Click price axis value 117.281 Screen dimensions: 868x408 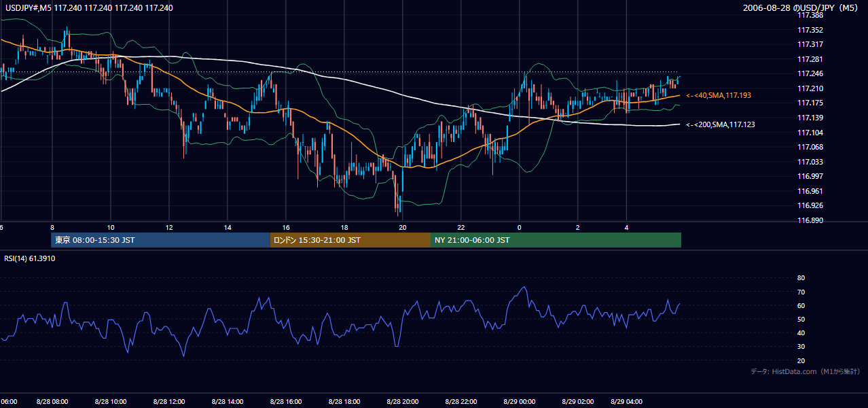coord(810,59)
